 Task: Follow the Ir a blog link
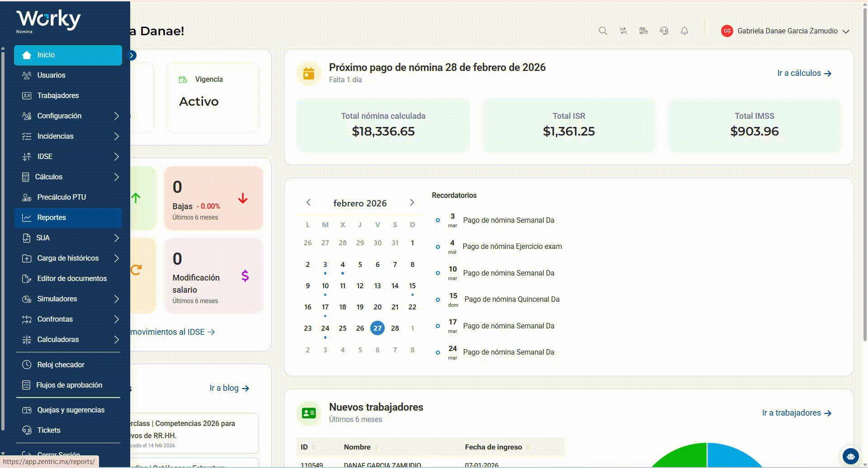(x=229, y=388)
